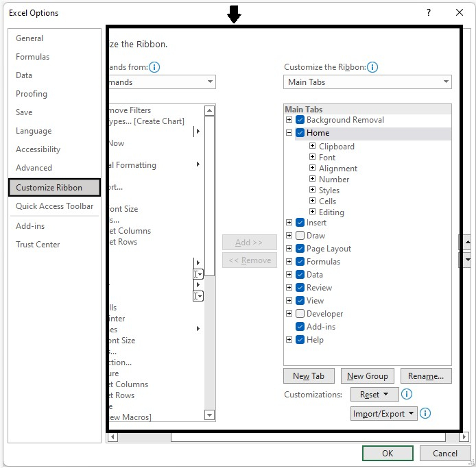Expand the Background Removal node
Viewport: 476px width, 468px height.
[289, 120]
